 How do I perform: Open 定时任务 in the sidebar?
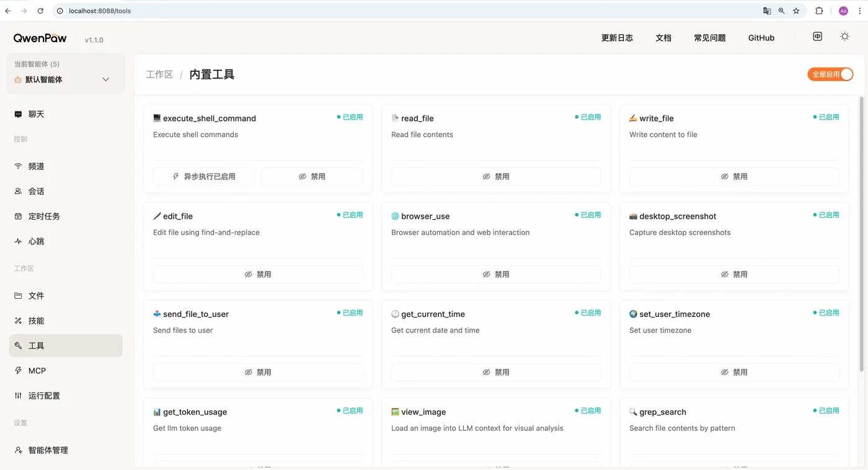point(66,216)
